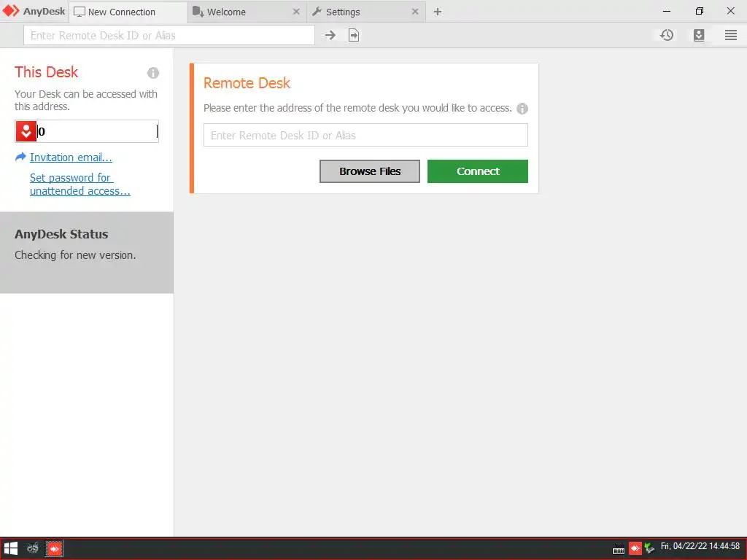The width and height of the screenshot is (747, 560).
Task: Select the This Desk address field
Action: (87, 131)
